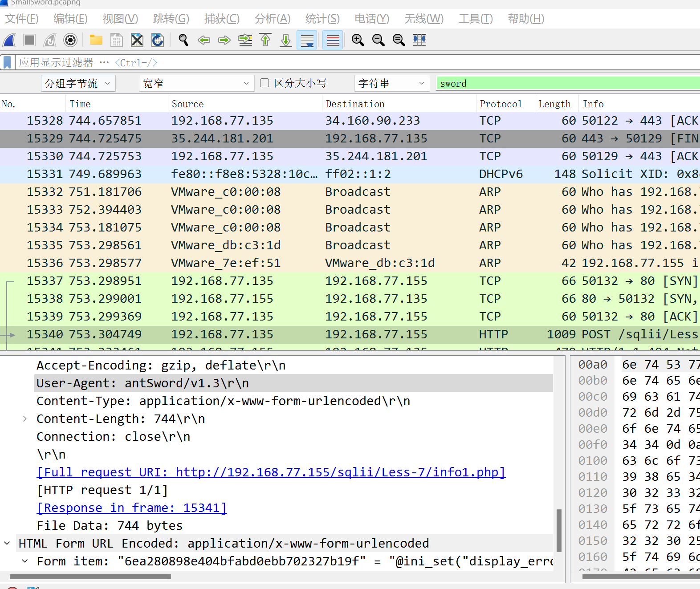
Task: Open capture options gear icon
Action: [x=70, y=40]
